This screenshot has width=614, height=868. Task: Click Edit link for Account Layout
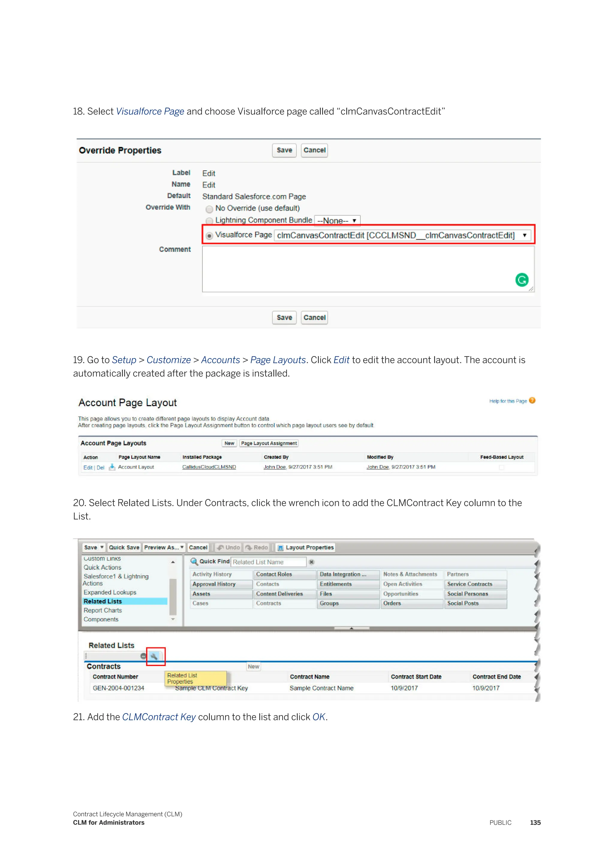click(x=88, y=468)
